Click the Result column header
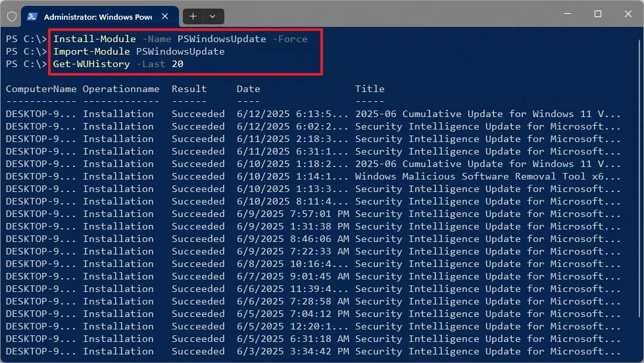644x363 pixels. (x=189, y=89)
